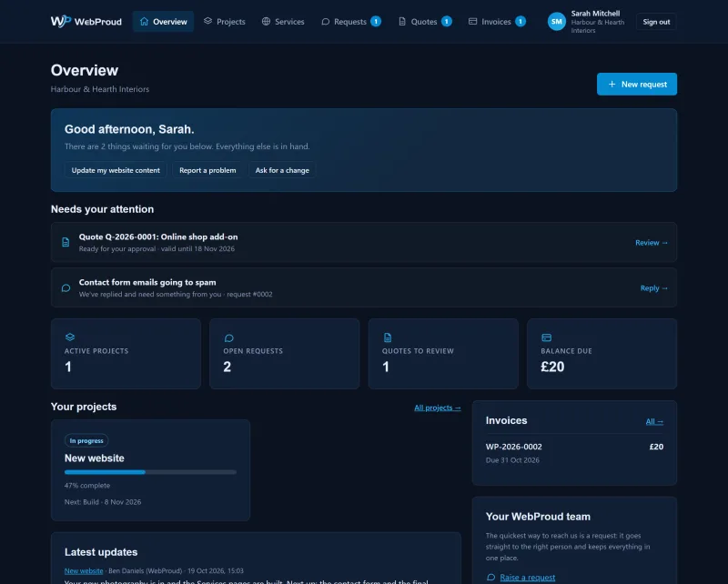Open the Quotes to Review stat card
728x584 pixels.
pyautogui.click(x=443, y=354)
